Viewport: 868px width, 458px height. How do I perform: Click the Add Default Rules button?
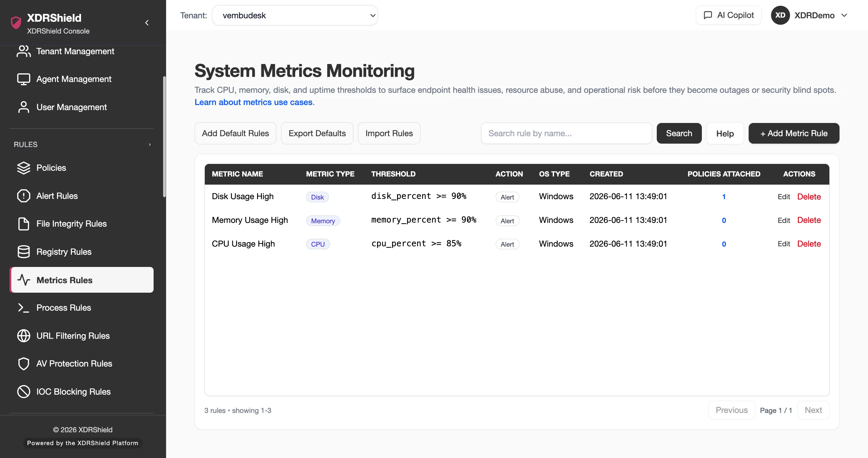click(235, 133)
